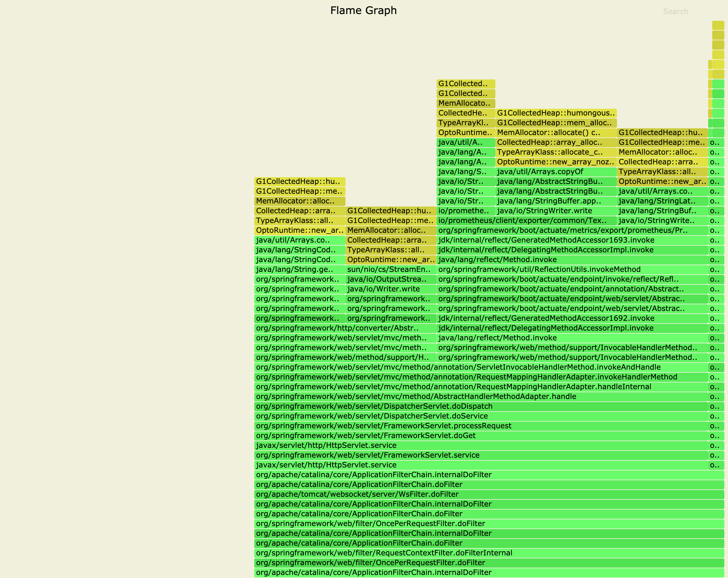
Task: Select the OncePerRequestFilter.doFilter frame
Action: pyautogui.click(x=370, y=523)
